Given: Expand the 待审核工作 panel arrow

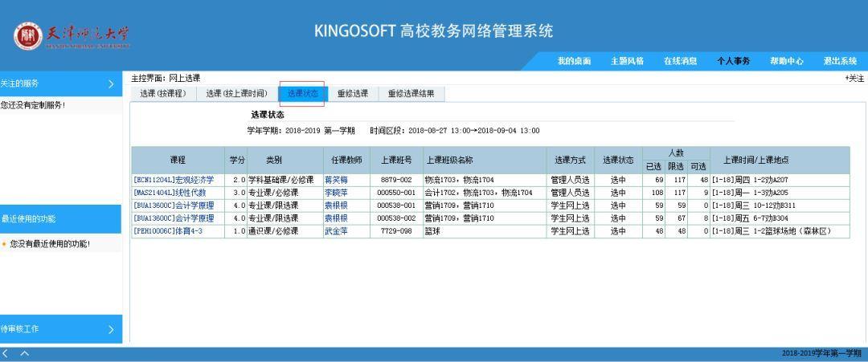Looking at the screenshot, I should point(111,329).
